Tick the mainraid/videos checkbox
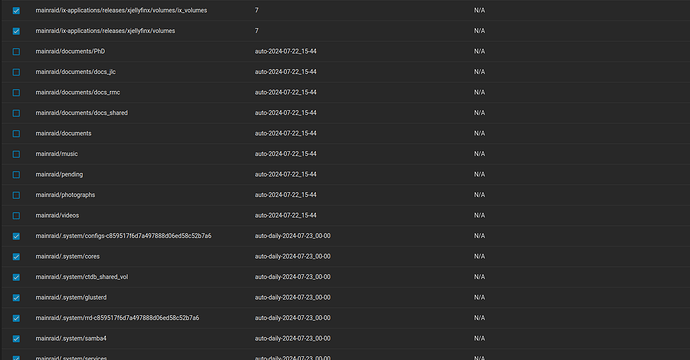 (x=16, y=216)
